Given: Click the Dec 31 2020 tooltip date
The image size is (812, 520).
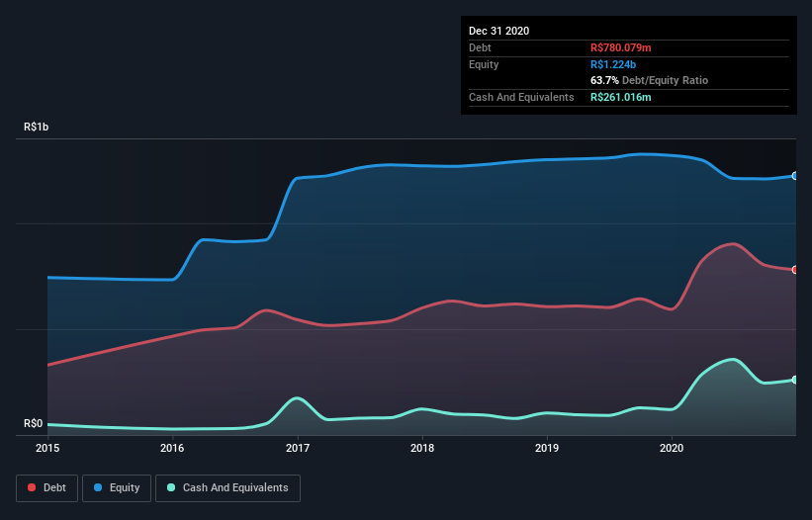Looking at the screenshot, I should click(499, 31).
